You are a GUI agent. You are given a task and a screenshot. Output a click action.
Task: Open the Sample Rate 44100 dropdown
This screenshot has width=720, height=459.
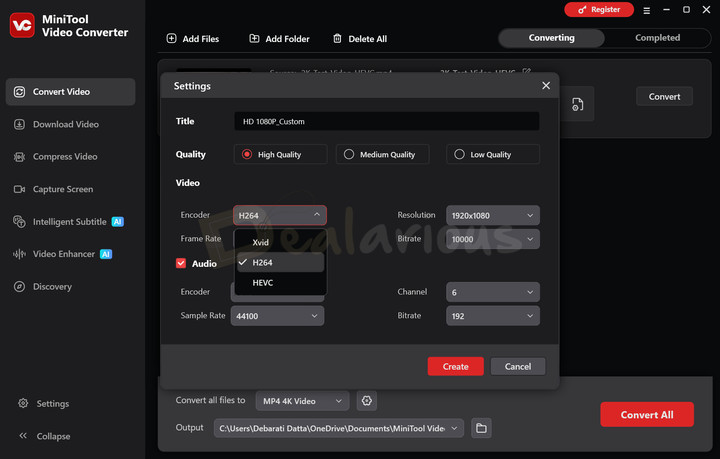click(277, 316)
